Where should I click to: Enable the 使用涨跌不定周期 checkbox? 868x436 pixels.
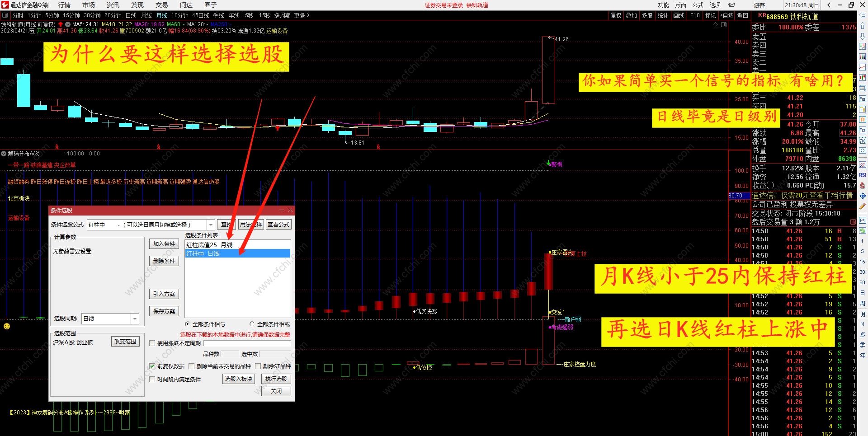152,343
